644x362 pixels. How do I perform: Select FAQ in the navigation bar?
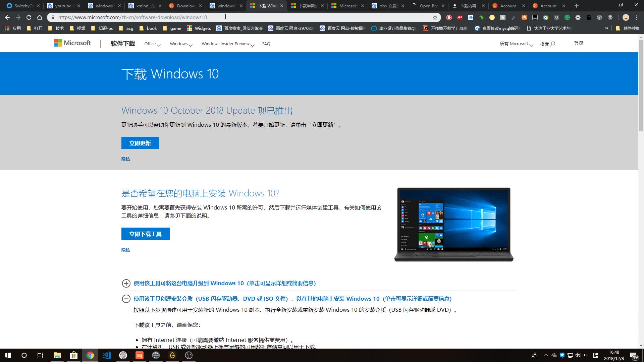[x=266, y=44]
